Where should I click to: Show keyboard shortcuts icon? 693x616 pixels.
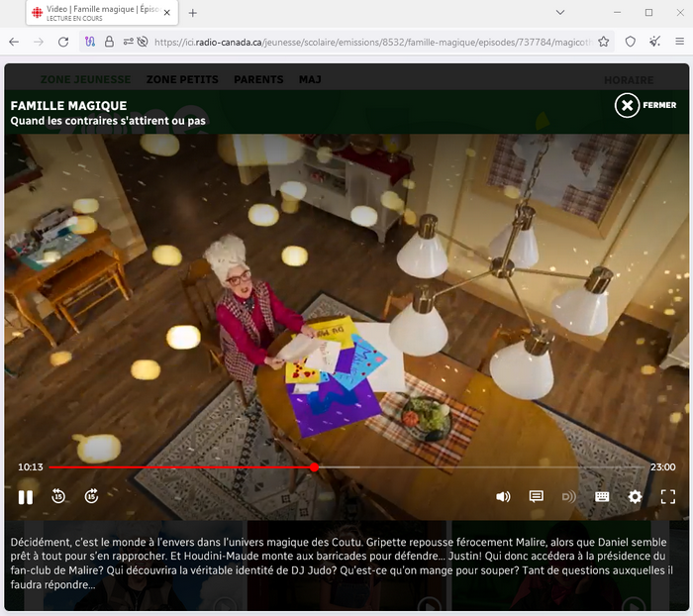602,497
